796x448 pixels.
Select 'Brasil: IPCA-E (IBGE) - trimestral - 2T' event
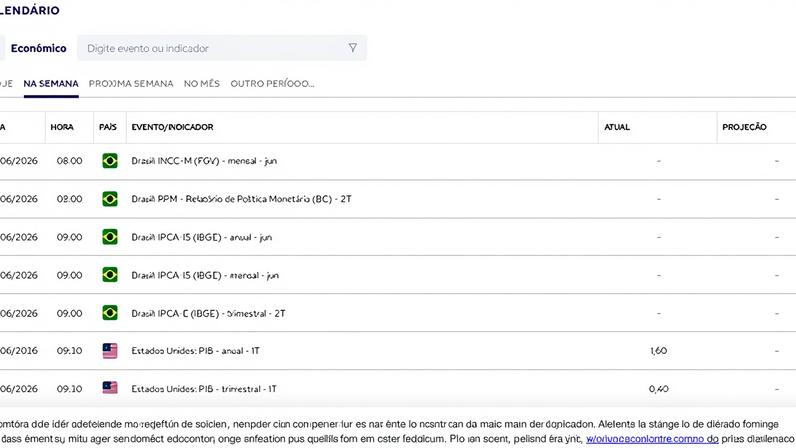click(x=208, y=313)
